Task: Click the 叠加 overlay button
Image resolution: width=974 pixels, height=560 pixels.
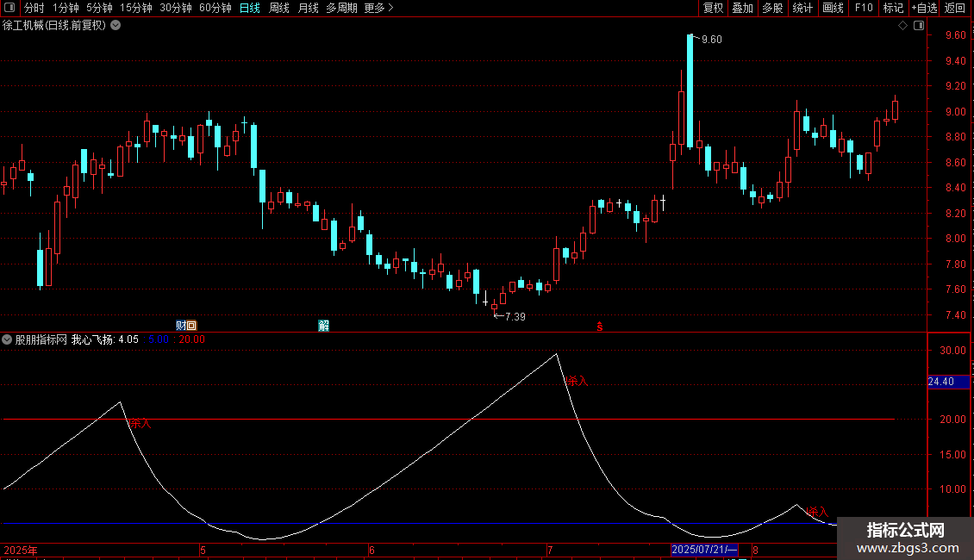Action: (x=742, y=8)
